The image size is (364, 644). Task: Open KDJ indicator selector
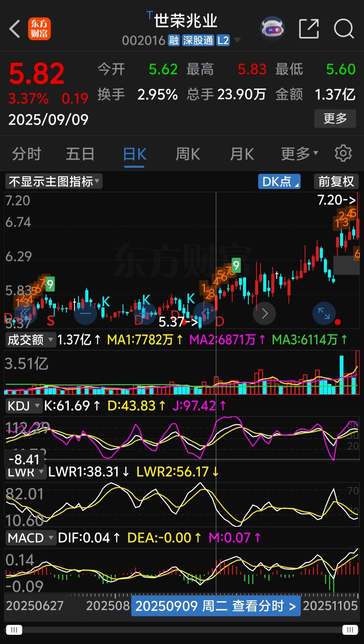tap(24, 406)
